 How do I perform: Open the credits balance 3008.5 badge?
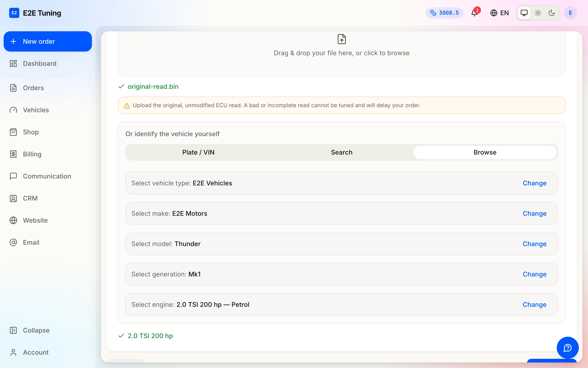coord(444,13)
